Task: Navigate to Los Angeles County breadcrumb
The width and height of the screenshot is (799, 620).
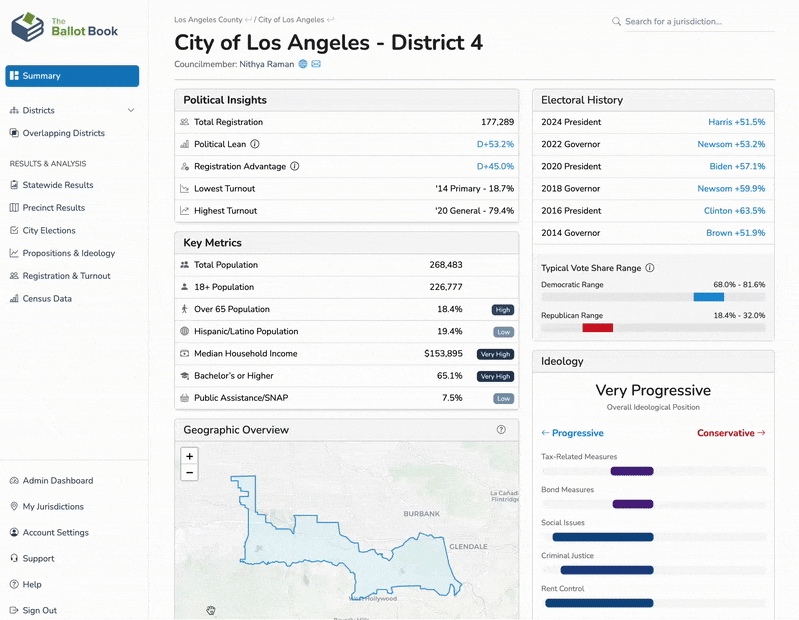Action: point(208,20)
